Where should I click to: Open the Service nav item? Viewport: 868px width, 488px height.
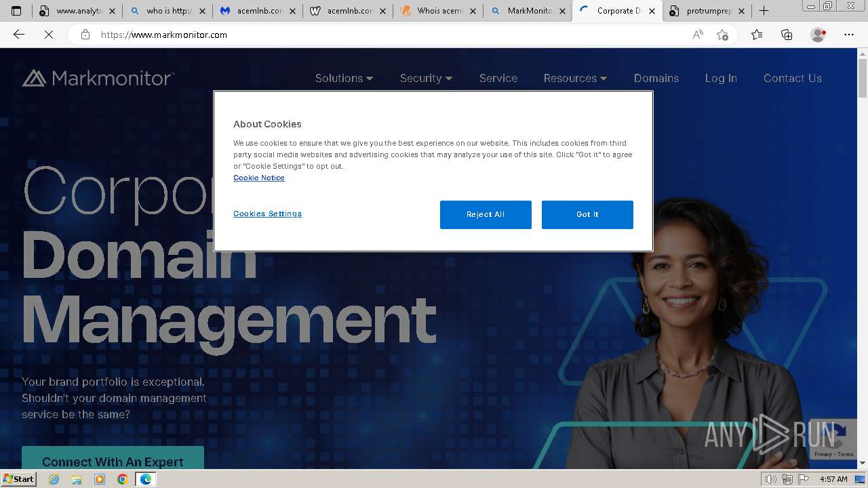click(498, 78)
